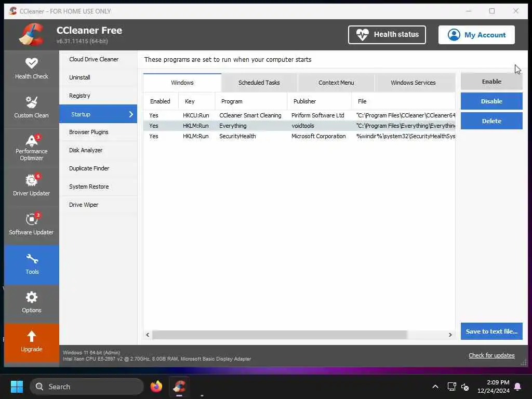Click the horizontal scrollbar left arrow
The height and width of the screenshot is (399, 532).
pos(148,335)
